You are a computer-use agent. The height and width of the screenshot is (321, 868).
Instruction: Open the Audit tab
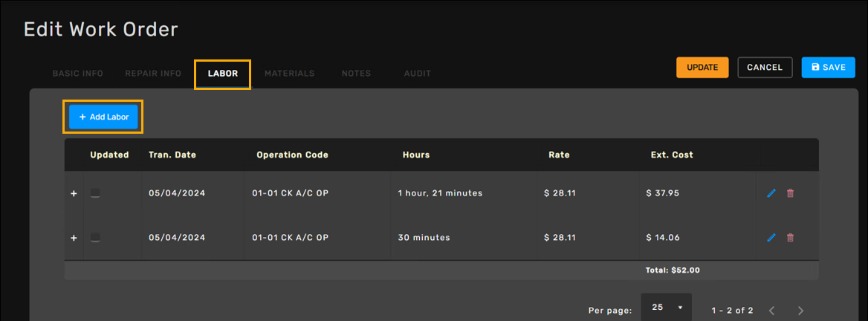(x=418, y=74)
